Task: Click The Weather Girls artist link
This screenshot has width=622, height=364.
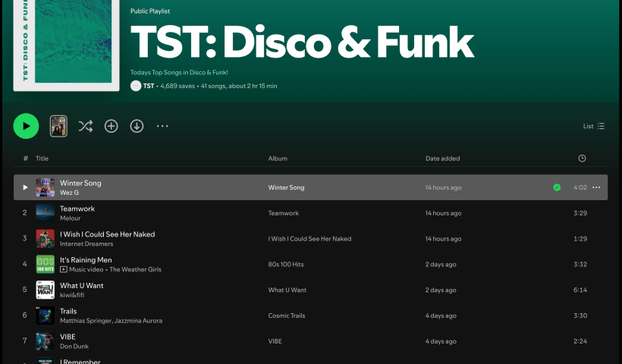Action: [x=135, y=269]
